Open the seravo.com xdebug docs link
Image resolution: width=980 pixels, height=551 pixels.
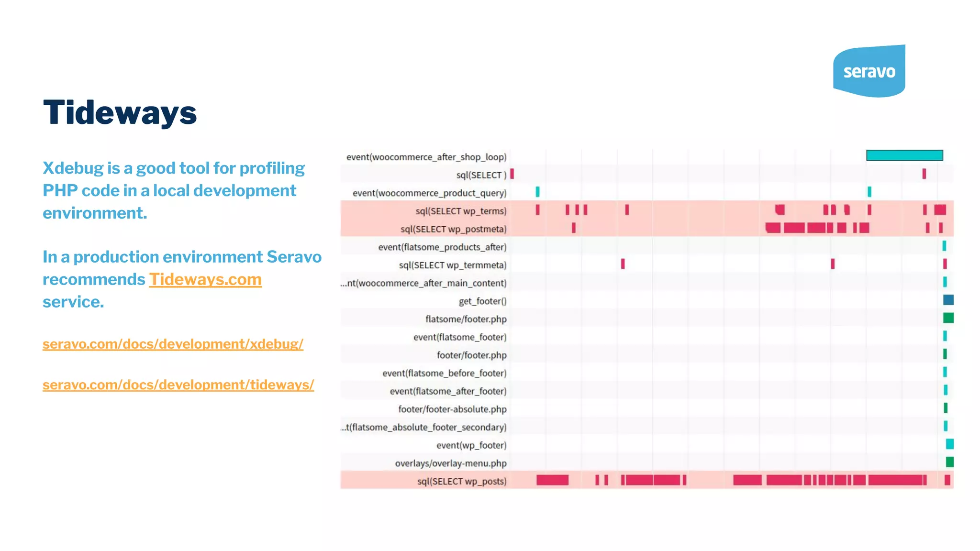(173, 344)
